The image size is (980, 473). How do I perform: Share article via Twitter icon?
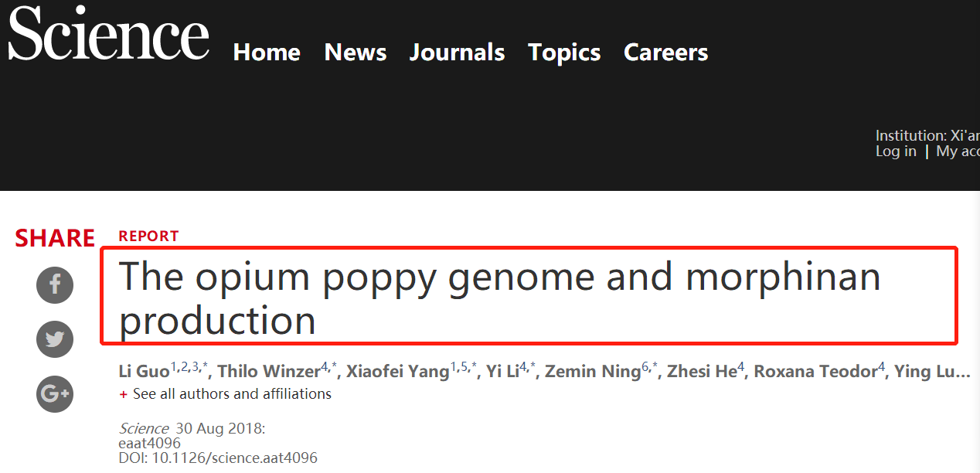click(55, 339)
